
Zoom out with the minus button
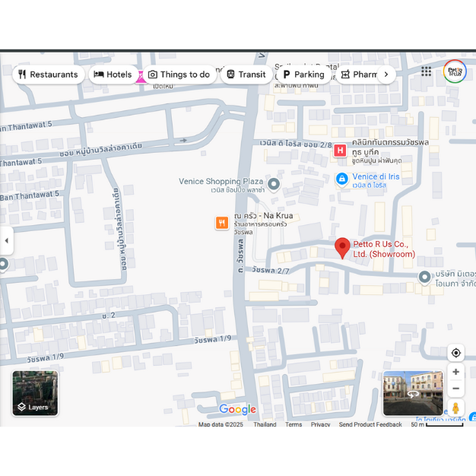455,389
